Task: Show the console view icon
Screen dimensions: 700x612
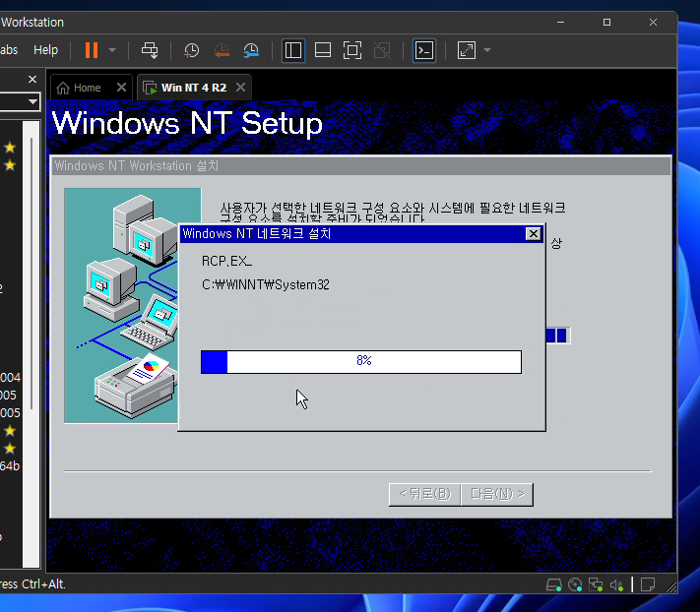Action: coord(424,50)
